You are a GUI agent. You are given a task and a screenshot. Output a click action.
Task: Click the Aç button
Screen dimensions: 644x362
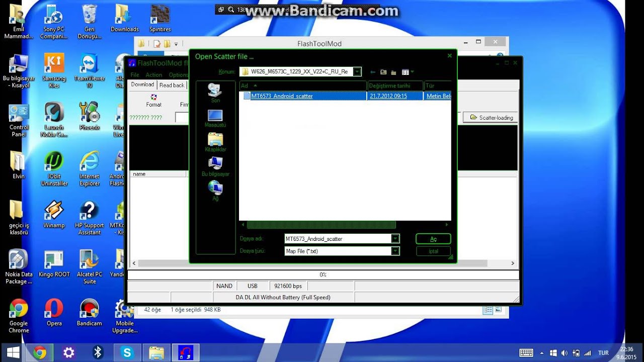tap(433, 239)
